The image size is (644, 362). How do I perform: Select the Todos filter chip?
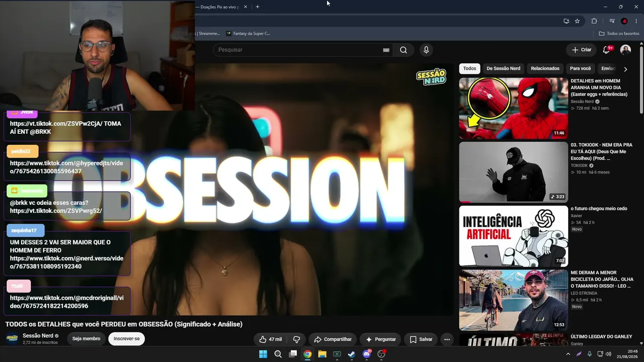(469, 68)
